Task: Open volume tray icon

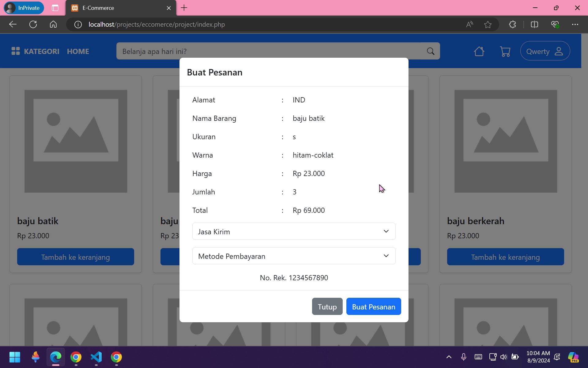Action: (x=503, y=357)
